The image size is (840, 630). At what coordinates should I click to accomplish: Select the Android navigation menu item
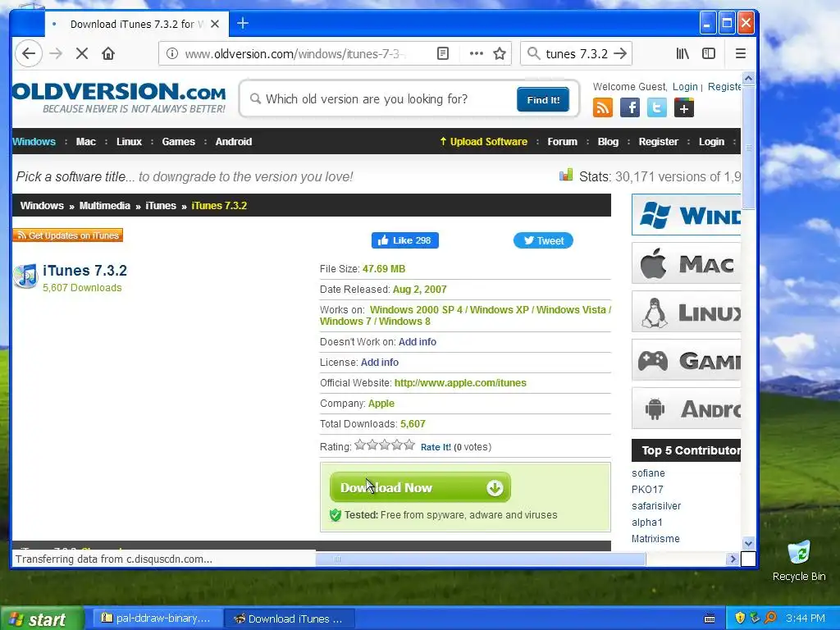click(x=234, y=142)
